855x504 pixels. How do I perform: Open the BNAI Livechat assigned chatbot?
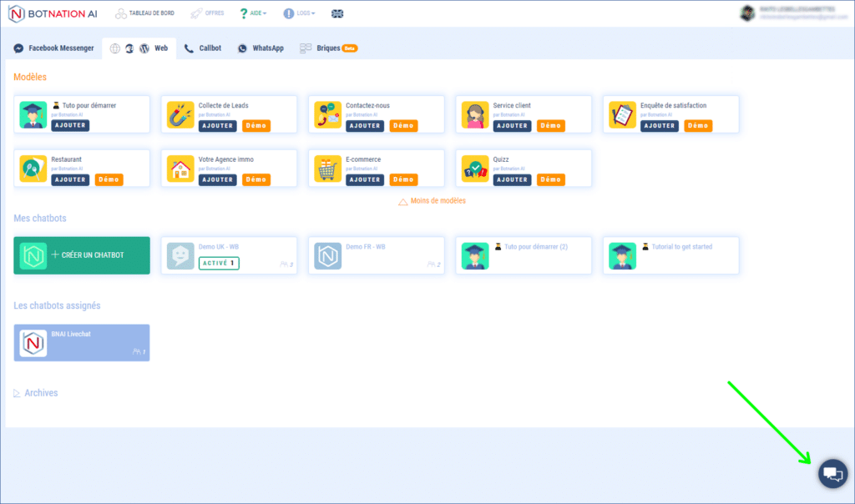tap(82, 343)
